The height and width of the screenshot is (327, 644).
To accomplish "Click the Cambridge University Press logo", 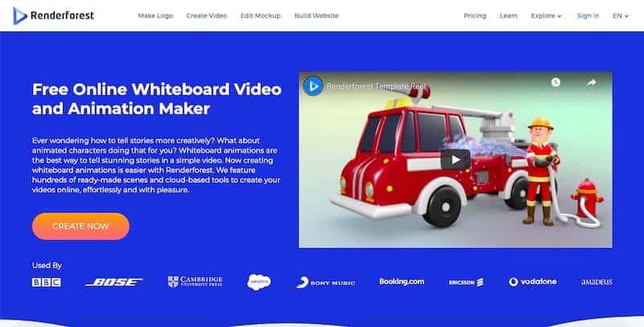I will click(x=195, y=282).
